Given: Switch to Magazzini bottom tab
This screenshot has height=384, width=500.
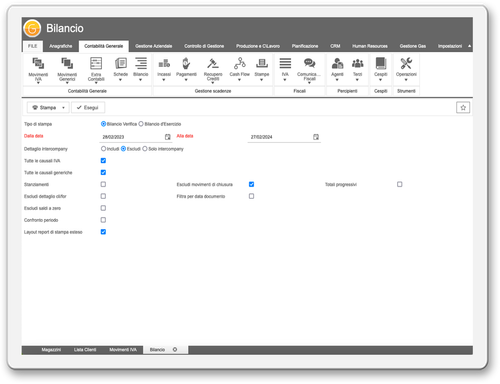Looking at the screenshot, I should click(51, 350).
